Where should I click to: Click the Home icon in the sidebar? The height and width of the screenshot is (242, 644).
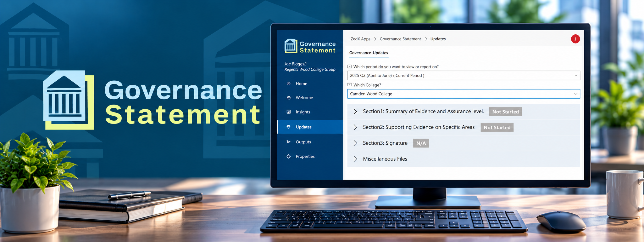288,84
